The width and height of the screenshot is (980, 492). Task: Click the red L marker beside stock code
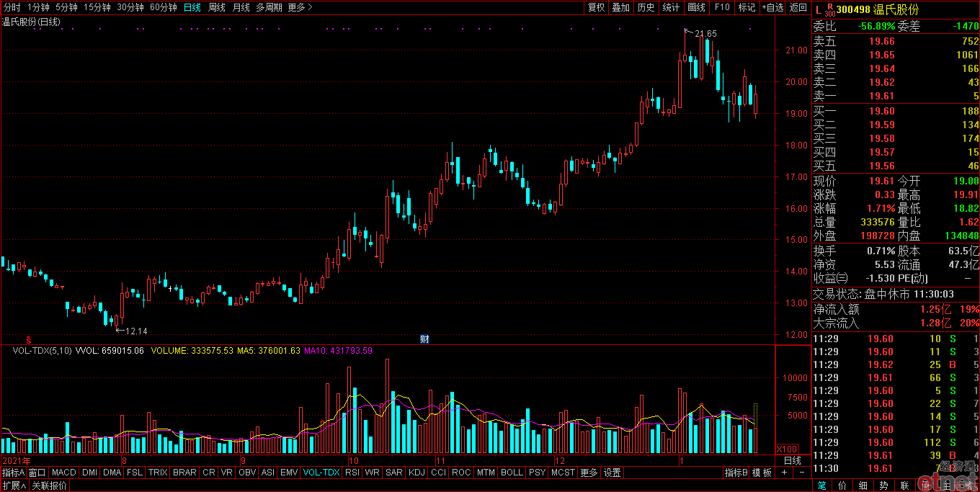click(817, 10)
